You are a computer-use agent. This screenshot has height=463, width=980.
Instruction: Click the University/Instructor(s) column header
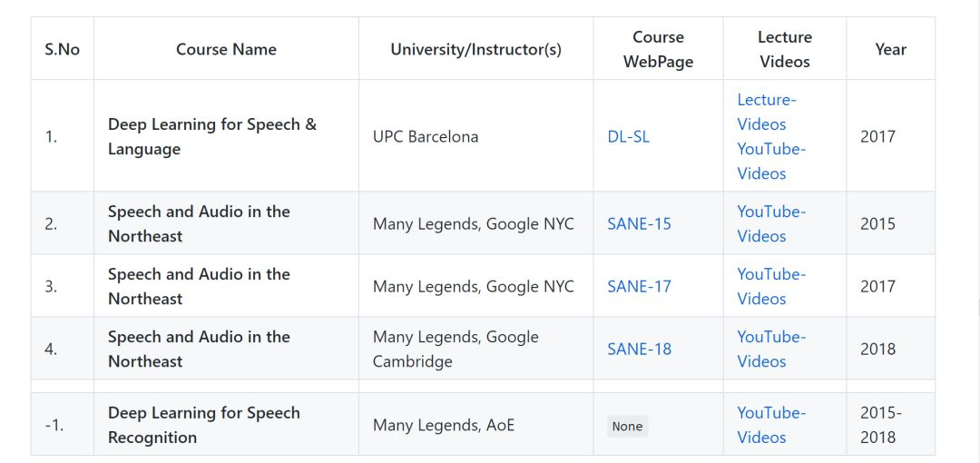(x=475, y=50)
